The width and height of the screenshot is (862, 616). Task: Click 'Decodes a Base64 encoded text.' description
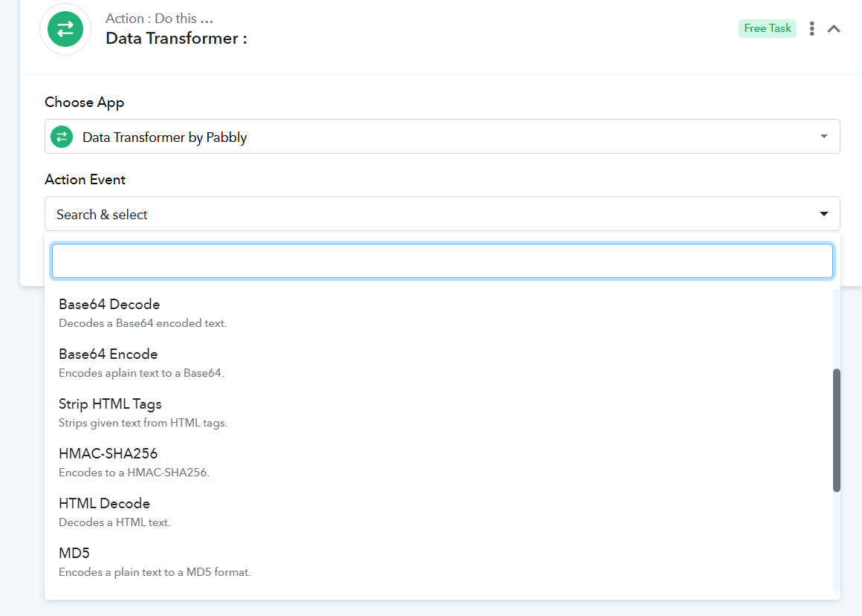click(x=143, y=323)
